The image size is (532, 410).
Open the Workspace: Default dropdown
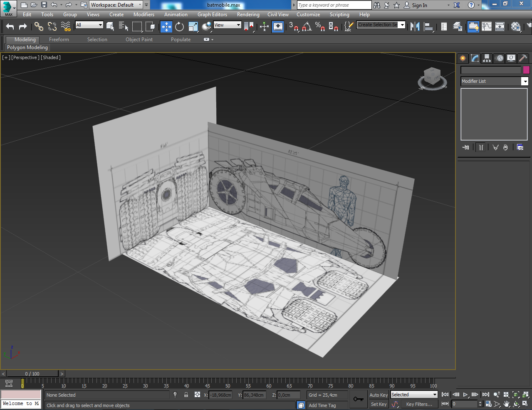tap(116, 5)
